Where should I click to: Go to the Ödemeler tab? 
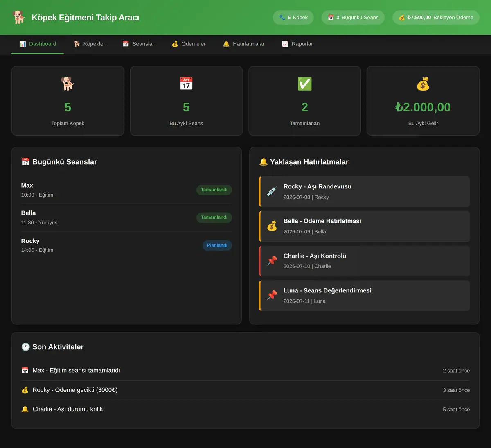[189, 44]
